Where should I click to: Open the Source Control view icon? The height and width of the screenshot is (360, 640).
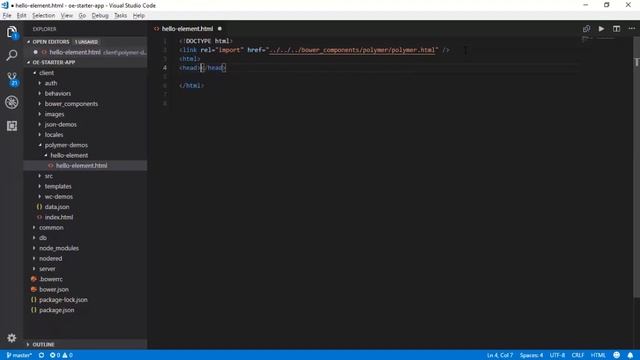coord(12,79)
